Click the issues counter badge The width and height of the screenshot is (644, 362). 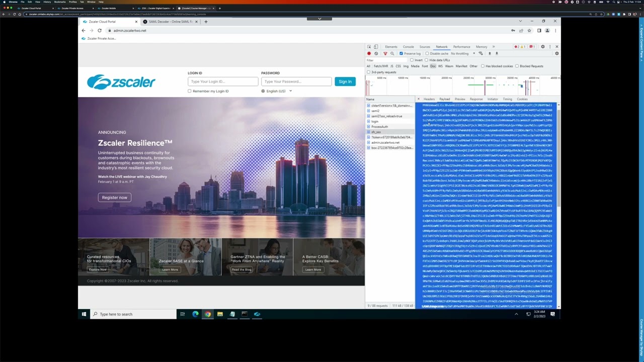tap(531, 47)
